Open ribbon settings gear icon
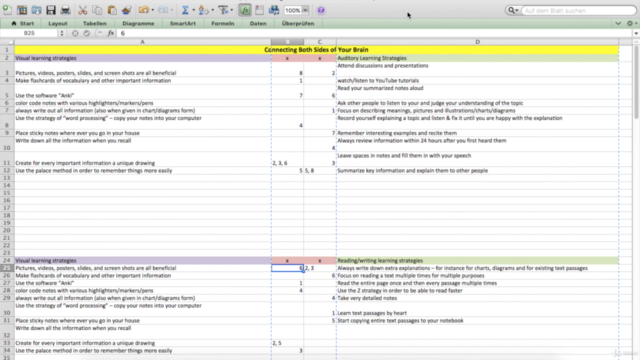 click(x=630, y=23)
